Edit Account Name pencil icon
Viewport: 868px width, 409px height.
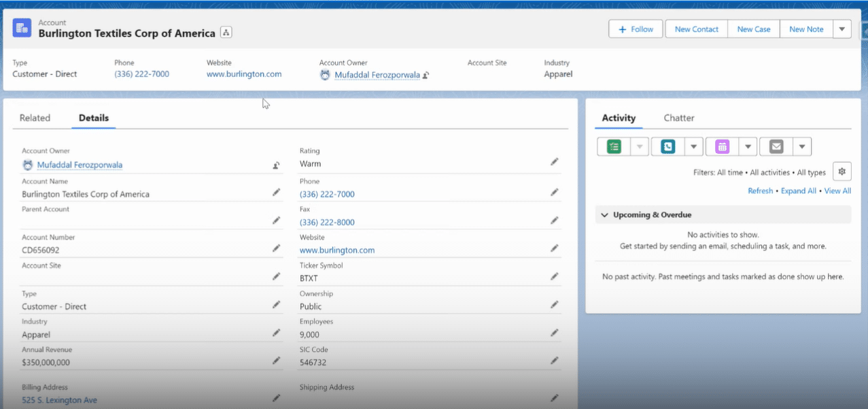(x=277, y=193)
